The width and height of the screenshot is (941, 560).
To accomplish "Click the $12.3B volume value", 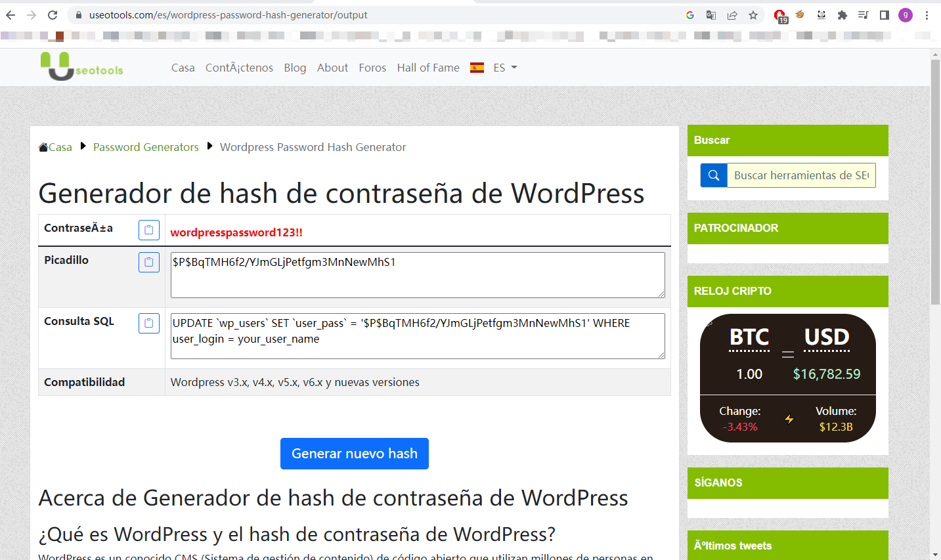I will (x=836, y=427).
